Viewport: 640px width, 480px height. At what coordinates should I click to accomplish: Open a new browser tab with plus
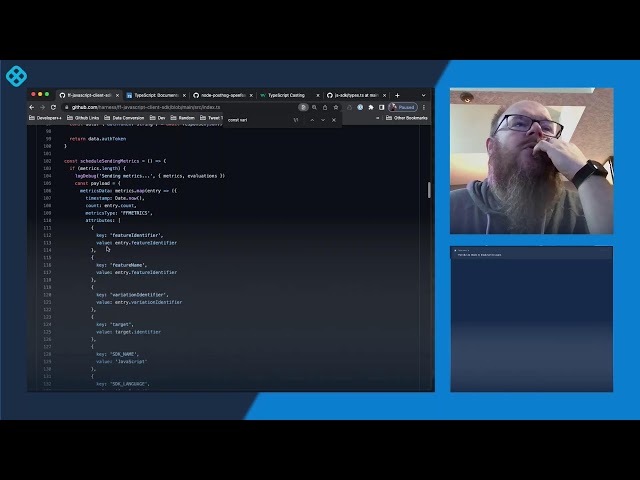[397, 95]
